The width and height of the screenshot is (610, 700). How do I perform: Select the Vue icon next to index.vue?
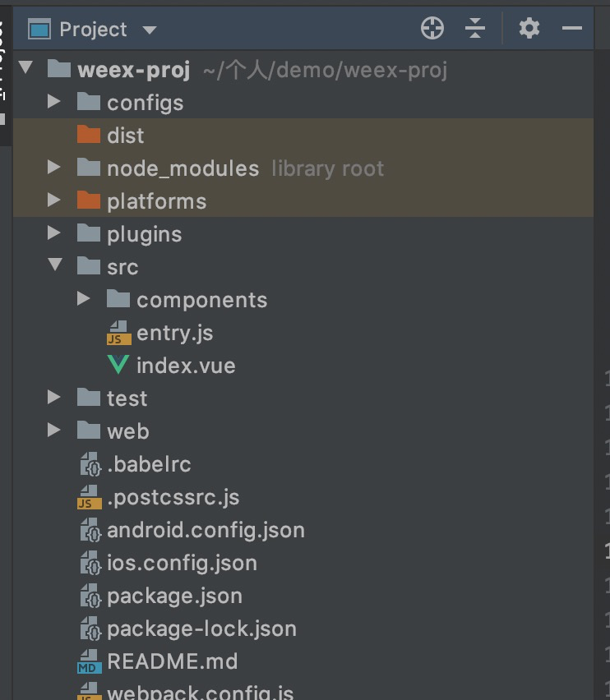(x=118, y=365)
